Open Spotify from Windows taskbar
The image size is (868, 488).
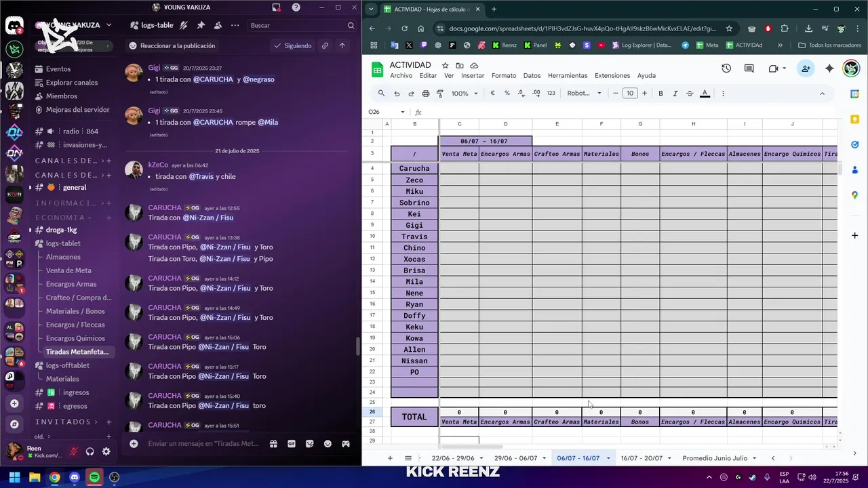94,477
